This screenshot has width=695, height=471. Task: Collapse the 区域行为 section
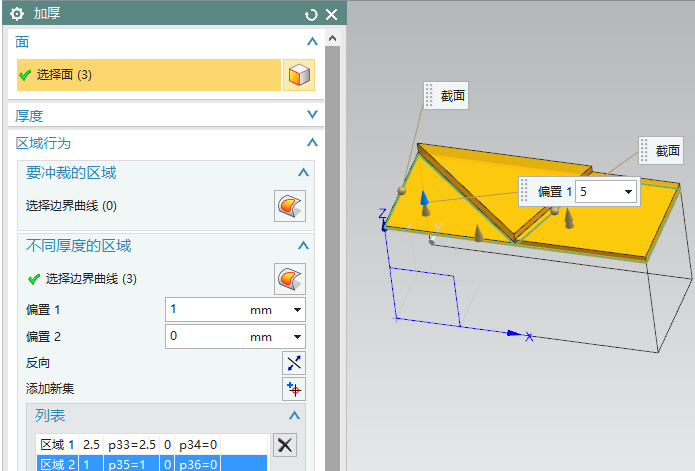(x=312, y=143)
